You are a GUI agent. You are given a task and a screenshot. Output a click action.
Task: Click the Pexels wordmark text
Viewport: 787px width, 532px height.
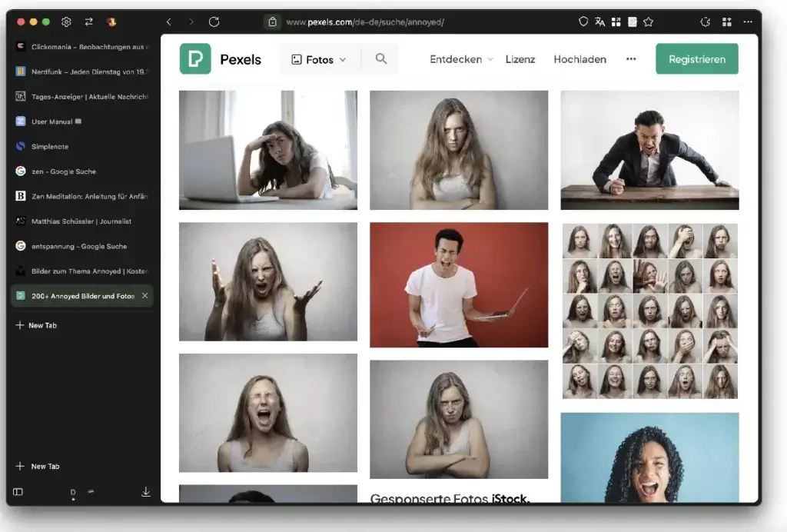tap(241, 59)
